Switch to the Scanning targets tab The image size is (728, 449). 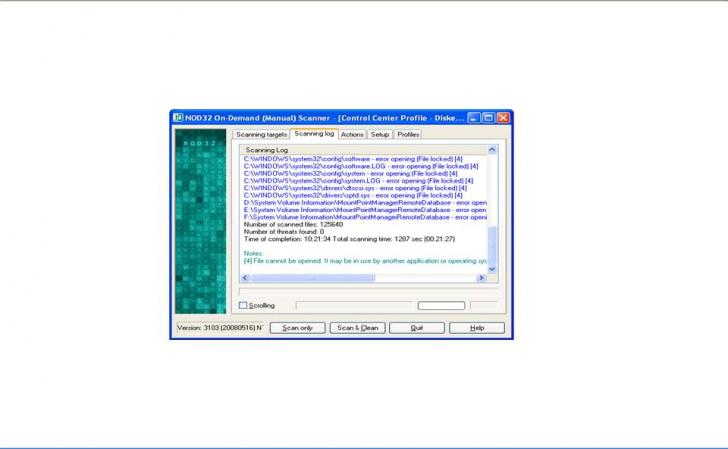[261, 134]
